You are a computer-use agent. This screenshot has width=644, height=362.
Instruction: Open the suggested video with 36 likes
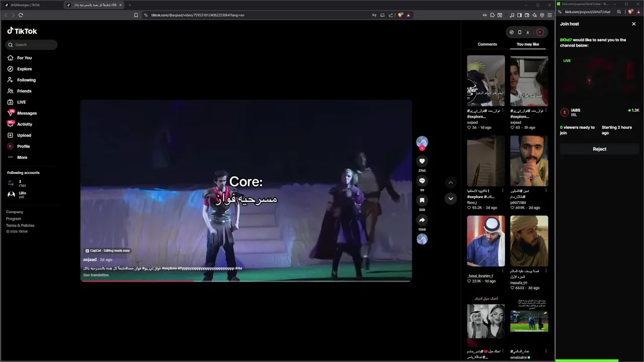486,80
